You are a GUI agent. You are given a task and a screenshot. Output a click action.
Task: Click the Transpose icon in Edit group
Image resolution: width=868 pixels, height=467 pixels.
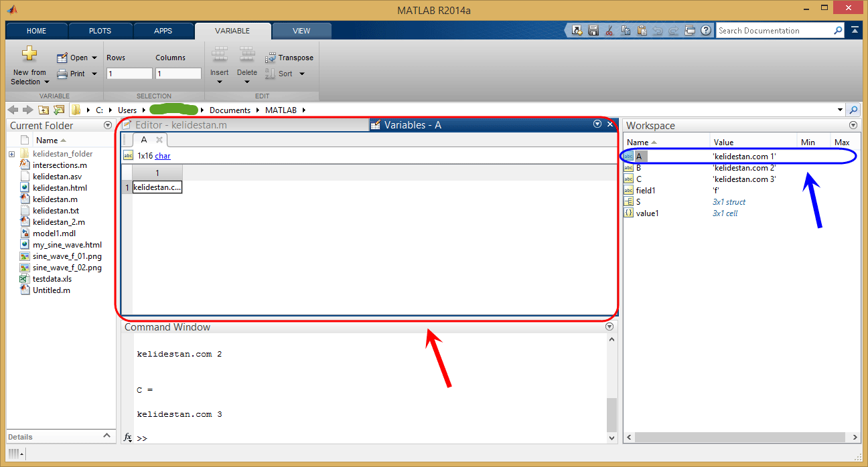pyautogui.click(x=271, y=58)
